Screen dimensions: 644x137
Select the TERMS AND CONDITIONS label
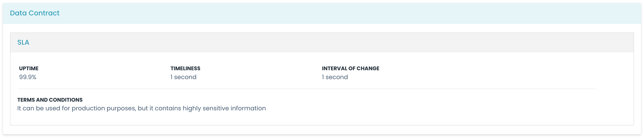[x=50, y=100]
